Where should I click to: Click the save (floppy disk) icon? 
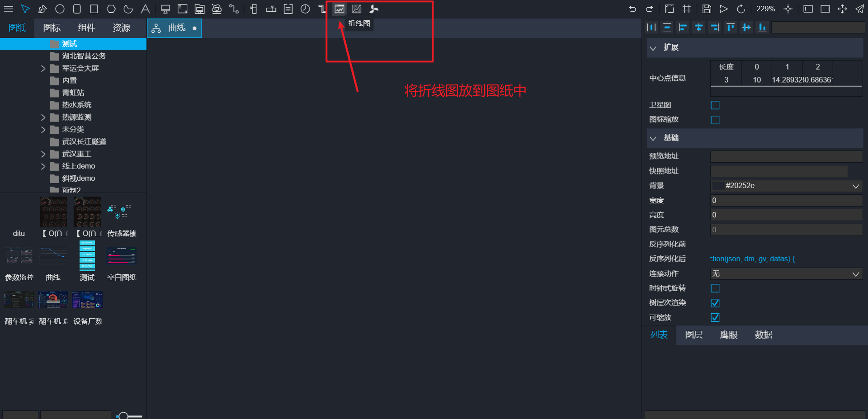(707, 9)
